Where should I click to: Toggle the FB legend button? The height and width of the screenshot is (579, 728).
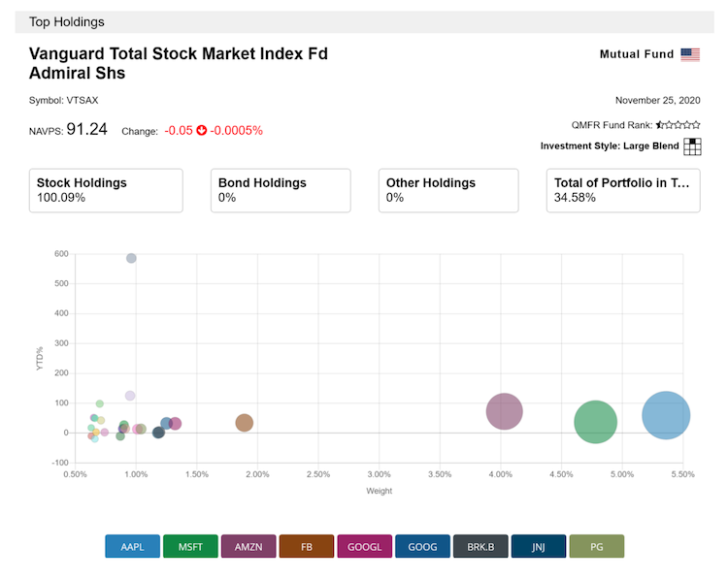pos(307,546)
